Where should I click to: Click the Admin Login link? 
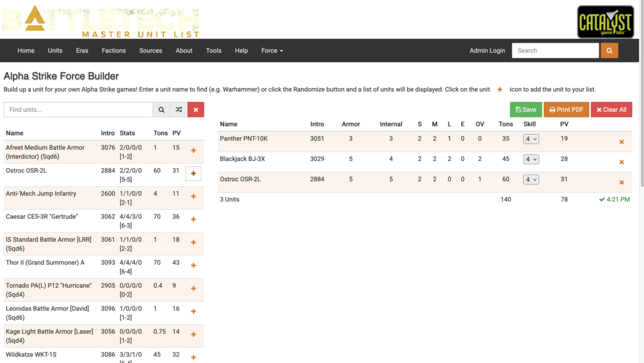click(487, 50)
